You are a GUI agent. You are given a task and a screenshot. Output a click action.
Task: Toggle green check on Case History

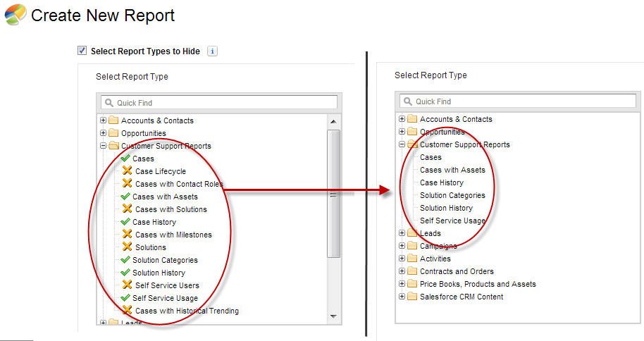coord(125,222)
